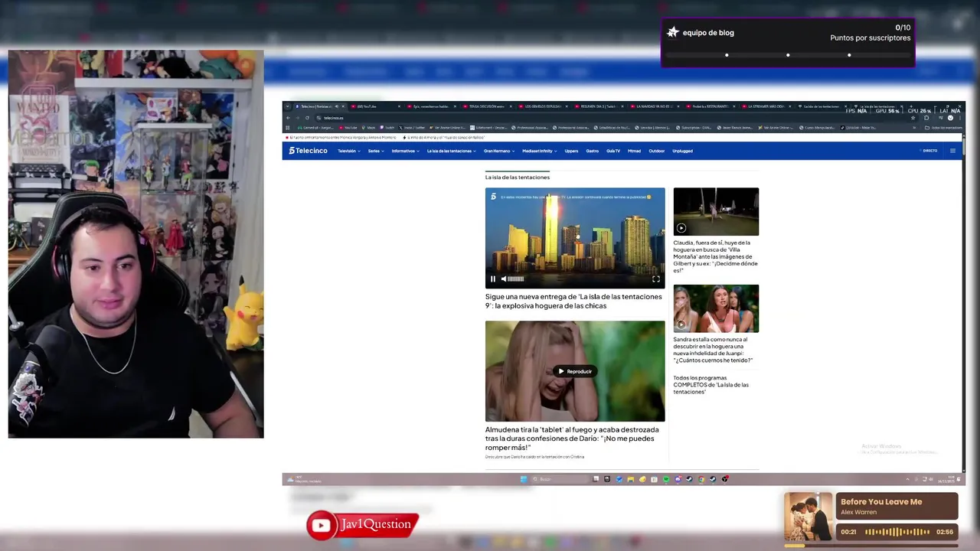Enter fullscreen on the video player

click(x=655, y=279)
